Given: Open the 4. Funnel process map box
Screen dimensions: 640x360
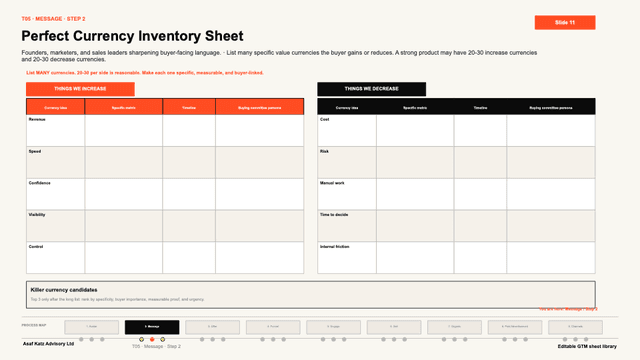Looking at the screenshot, I should (273, 327).
